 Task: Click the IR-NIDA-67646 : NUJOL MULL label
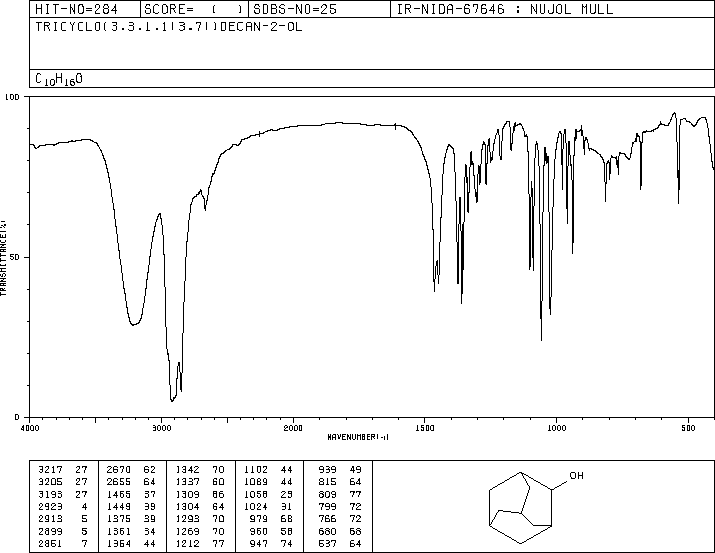click(x=505, y=9)
